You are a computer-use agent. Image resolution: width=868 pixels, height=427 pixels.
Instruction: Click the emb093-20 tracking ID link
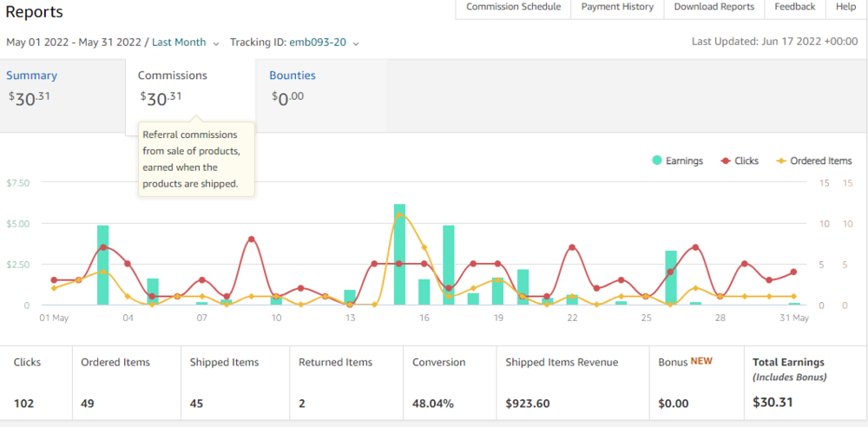point(317,42)
